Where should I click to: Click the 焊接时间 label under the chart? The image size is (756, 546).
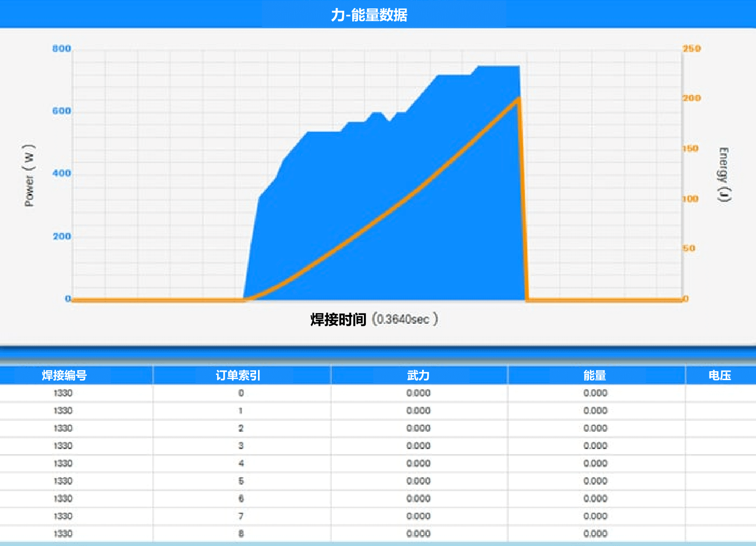pos(338,320)
